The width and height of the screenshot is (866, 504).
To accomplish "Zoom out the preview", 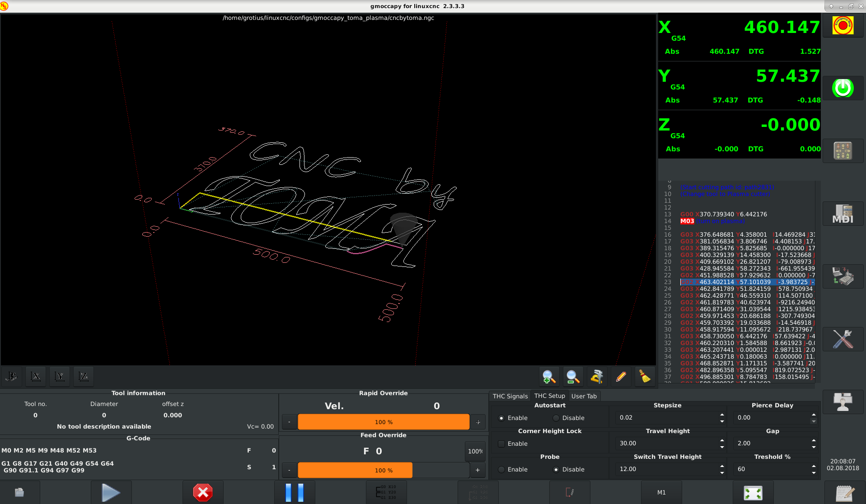I will tap(573, 376).
